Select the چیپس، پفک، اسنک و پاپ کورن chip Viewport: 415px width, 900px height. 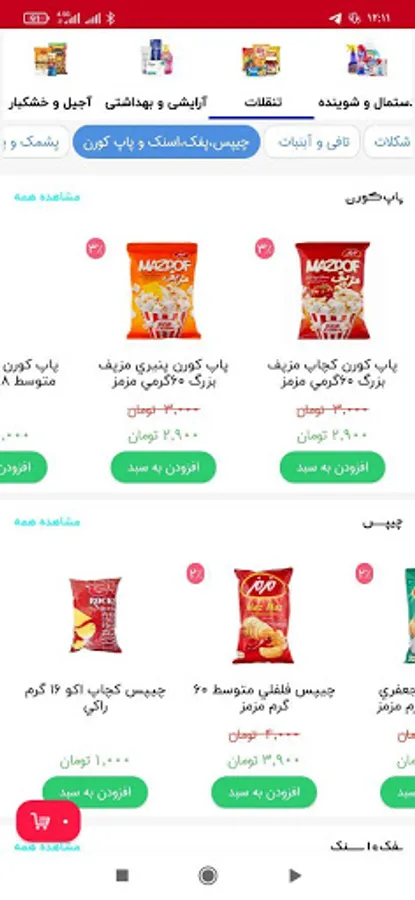point(166,142)
